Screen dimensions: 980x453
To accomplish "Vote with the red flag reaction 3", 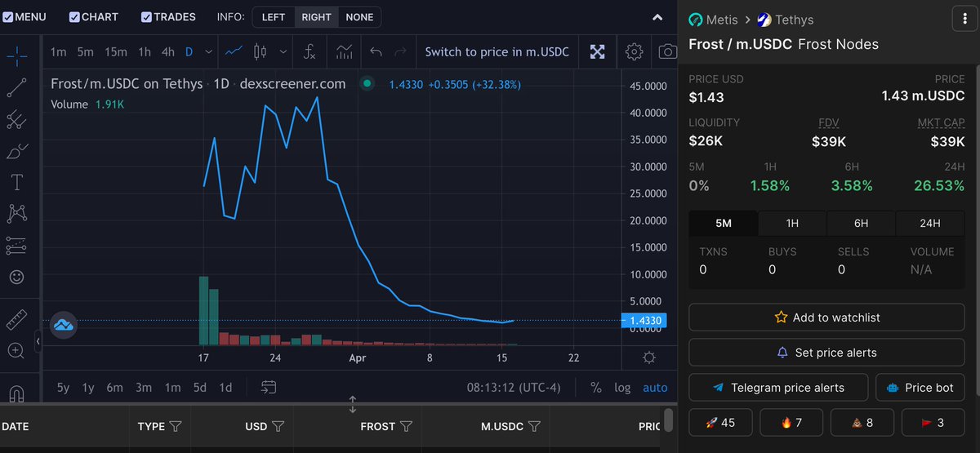I will pyautogui.click(x=933, y=423).
